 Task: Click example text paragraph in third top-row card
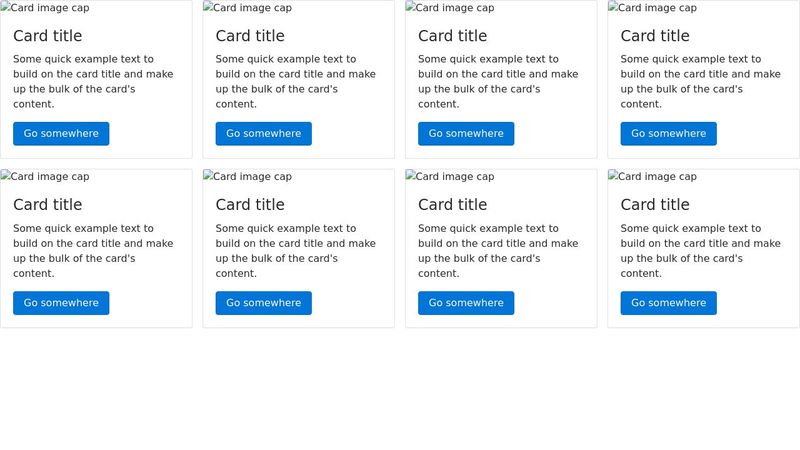pos(498,82)
